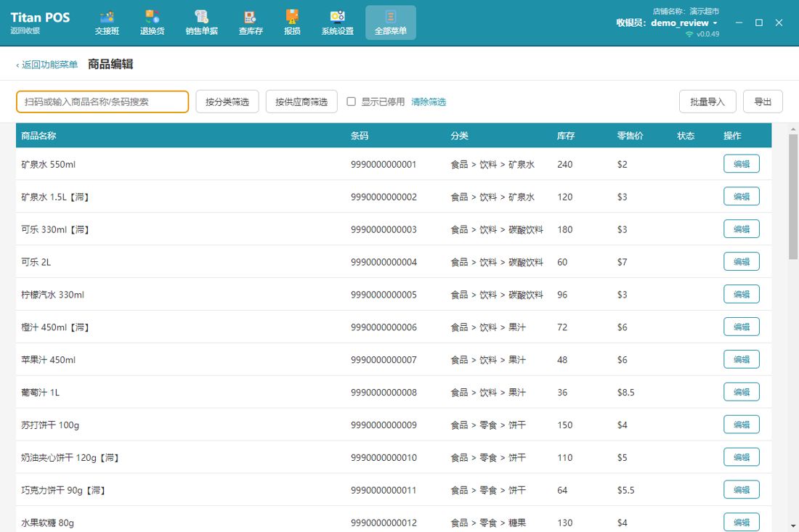Click the 返回功能菜单 back link

pyautogui.click(x=47, y=65)
